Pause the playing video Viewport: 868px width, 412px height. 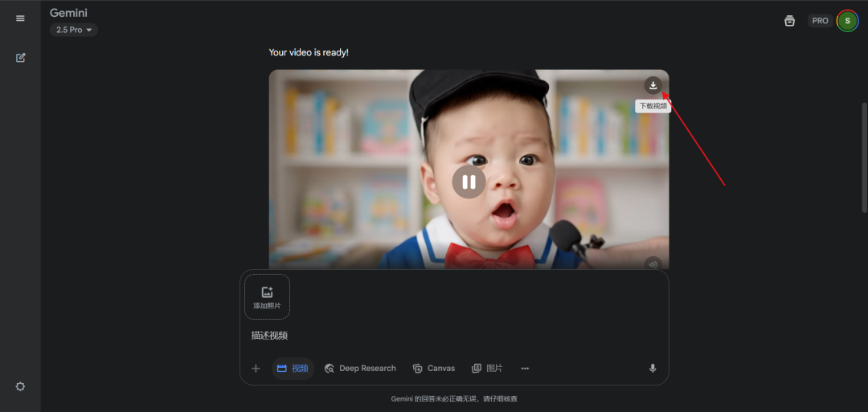[x=469, y=182]
